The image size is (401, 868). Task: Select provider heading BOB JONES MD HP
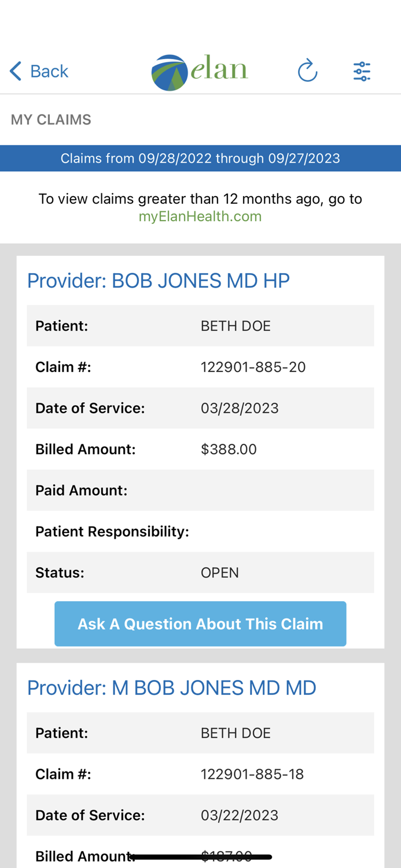[159, 280]
